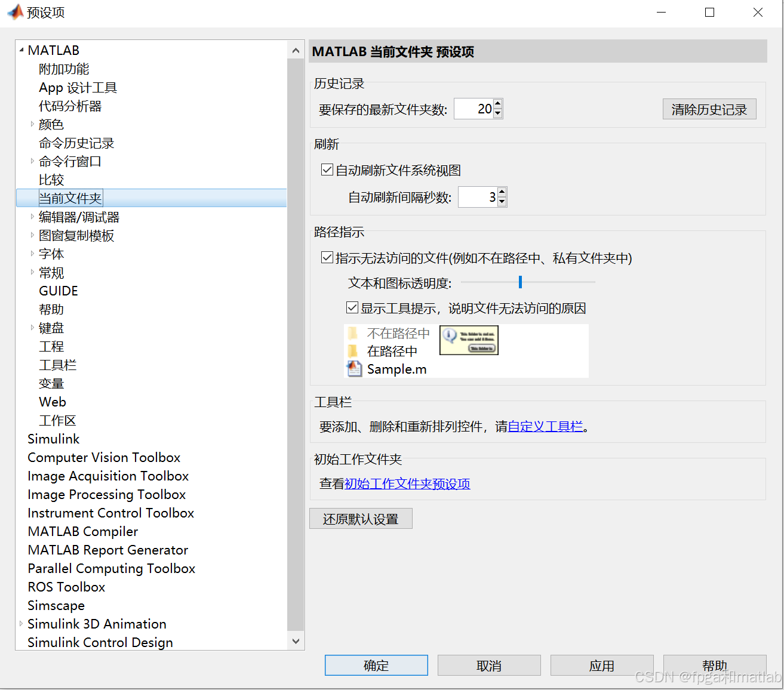784x690 pixels.
Task: Maximize the 预设项 window
Action: (x=709, y=13)
